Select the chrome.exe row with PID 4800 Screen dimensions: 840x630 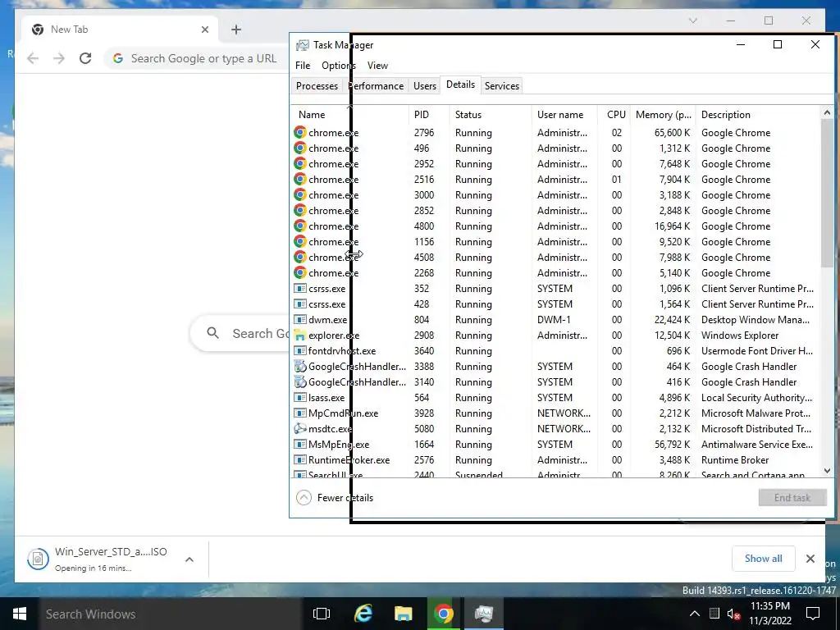tap(555, 226)
